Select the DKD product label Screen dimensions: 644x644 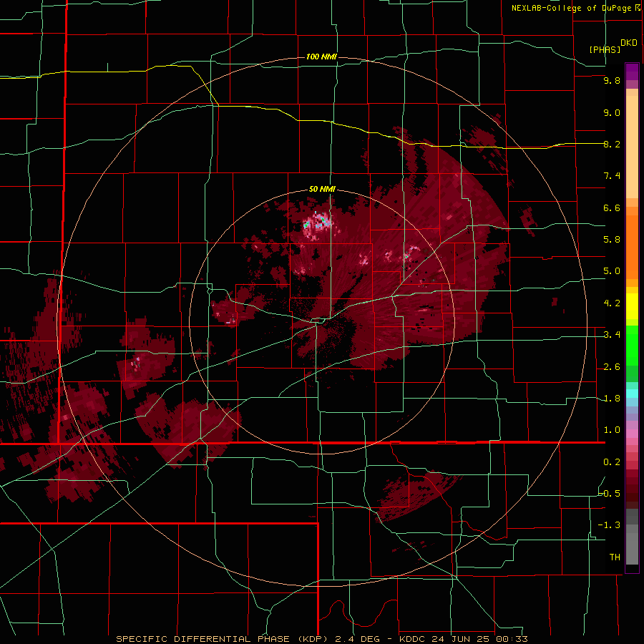[628, 43]
